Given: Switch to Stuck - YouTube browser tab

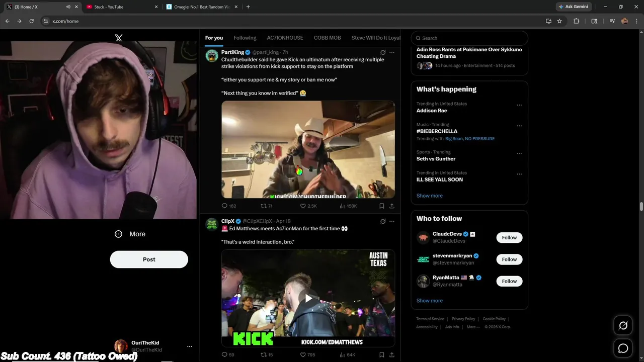Looking at the screenshot, I should pyautogui.click(x=121, y=7).
